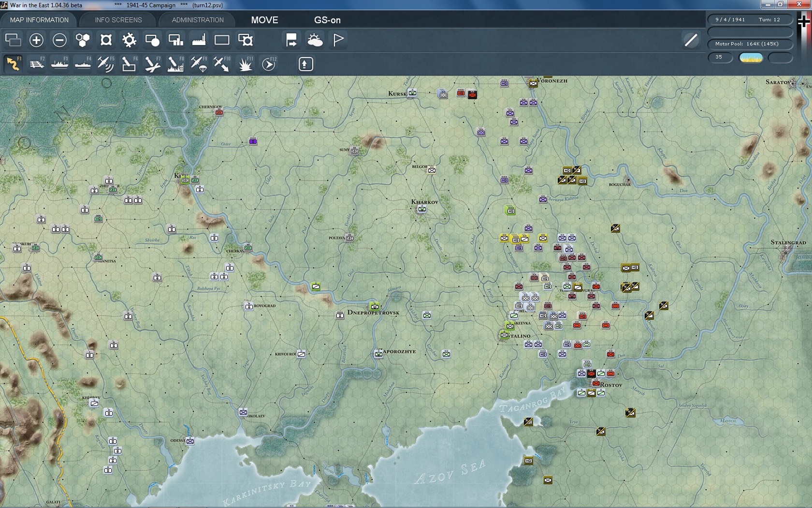Click the Stalingrad city label
812x508 pixels.
[788, 242]
